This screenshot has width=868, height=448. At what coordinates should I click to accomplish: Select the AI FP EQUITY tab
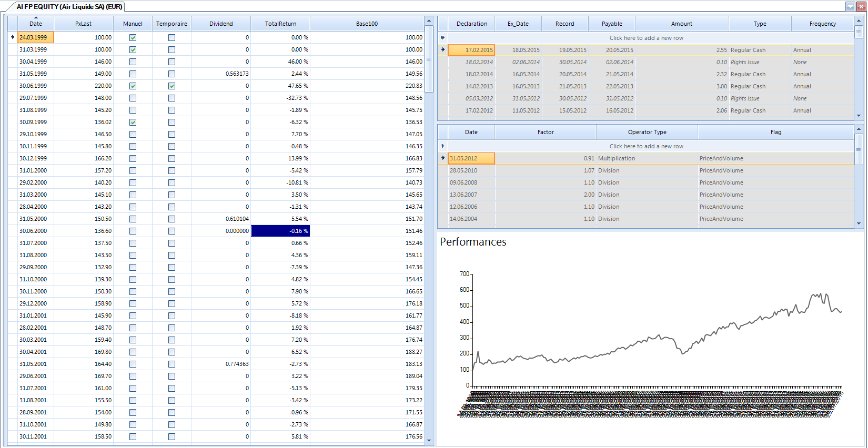pyautogui.click(x=69, y=7)
